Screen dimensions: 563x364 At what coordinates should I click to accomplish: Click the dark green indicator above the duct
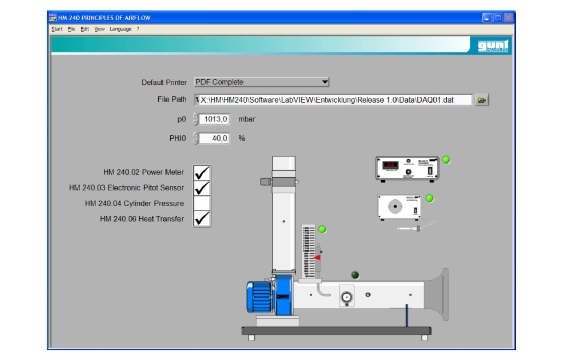(355, 275)
